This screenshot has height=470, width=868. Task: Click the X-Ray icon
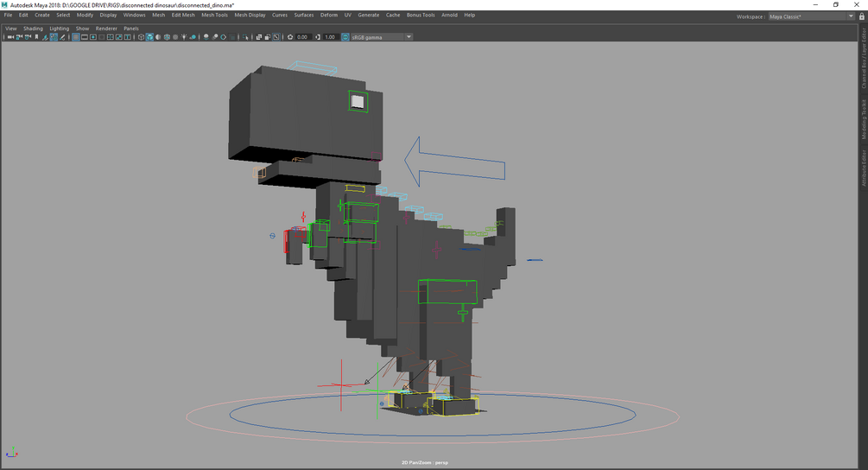pos(258,37)
